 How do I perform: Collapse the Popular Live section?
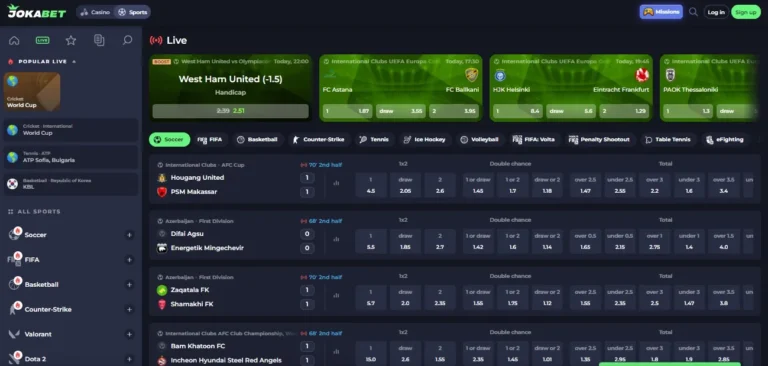pyautogui.click(x=74, y=62)
